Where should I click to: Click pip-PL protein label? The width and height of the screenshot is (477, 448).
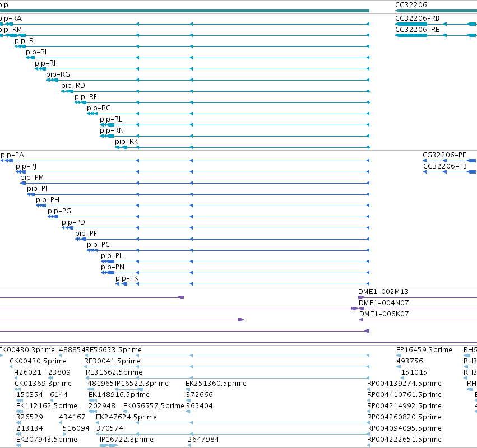[x=112, y=256]
